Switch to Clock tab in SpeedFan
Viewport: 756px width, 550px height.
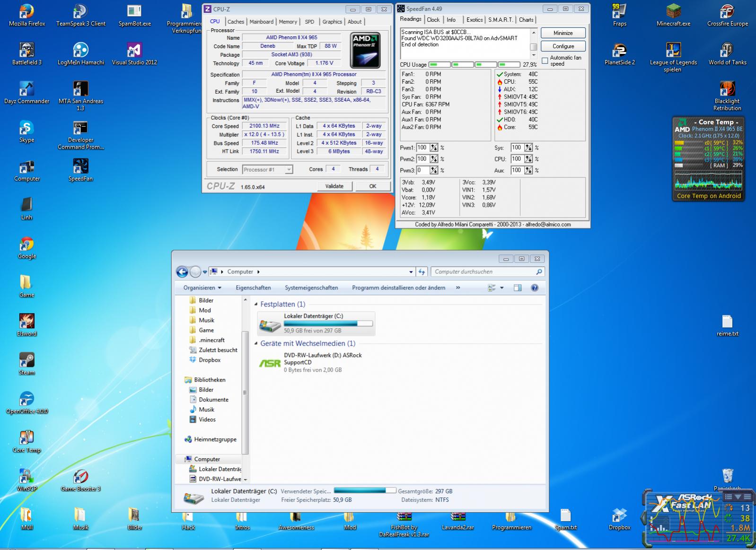tap(433, 20)
